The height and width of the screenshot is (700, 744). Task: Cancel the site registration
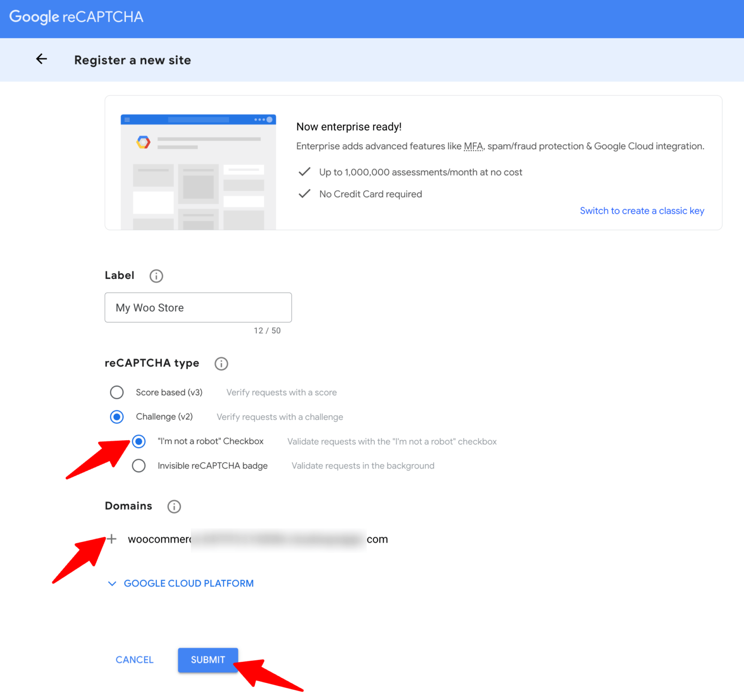tap(134, 660)
